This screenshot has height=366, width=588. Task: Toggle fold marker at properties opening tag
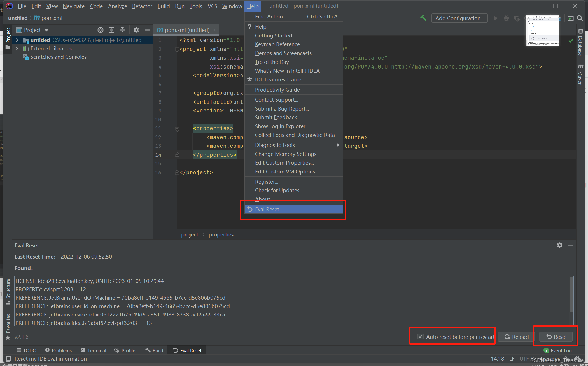(x=177, y=128)
